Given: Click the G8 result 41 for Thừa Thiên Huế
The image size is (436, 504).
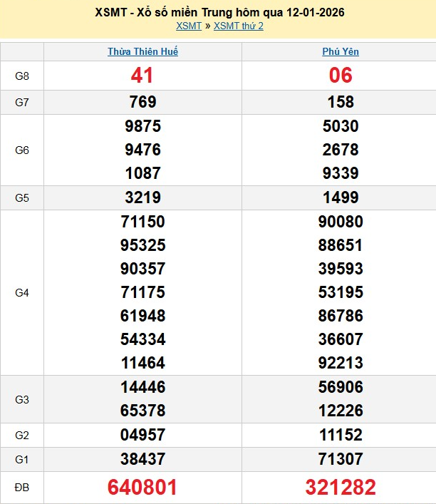Looking at the screenshot, I should point(142,76).
